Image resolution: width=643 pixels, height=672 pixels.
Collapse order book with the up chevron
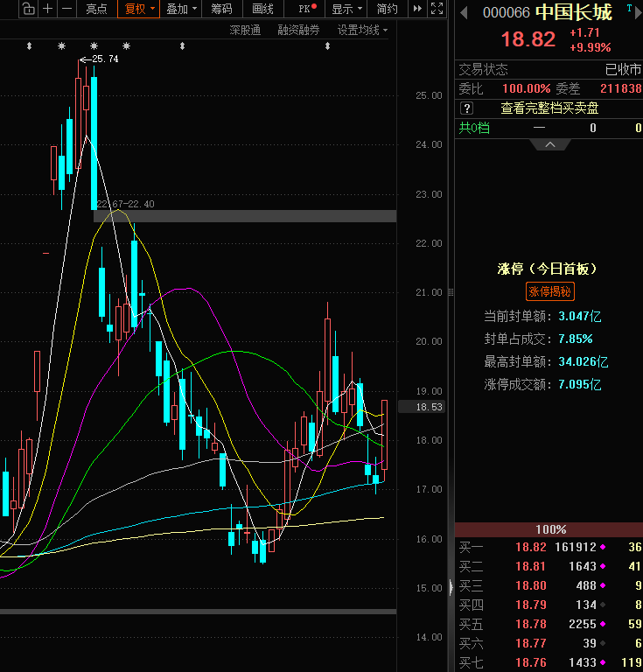click(x=550, y=145)
